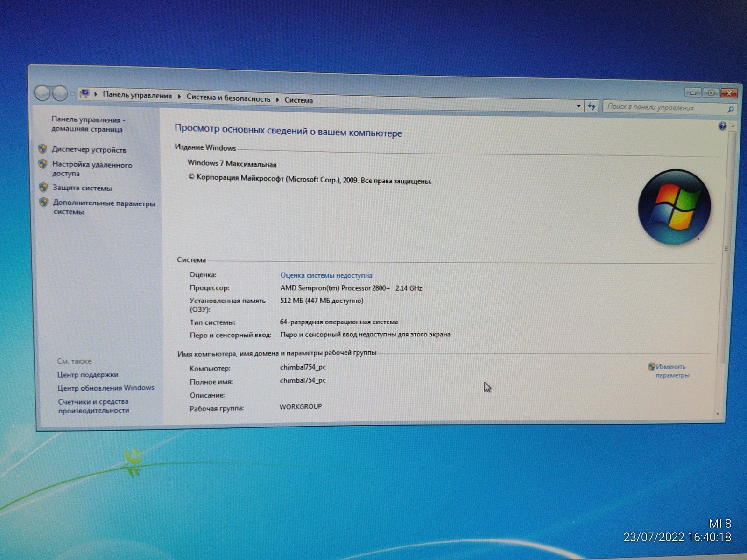
Task: Close the System window
Action: click(729, 94)
